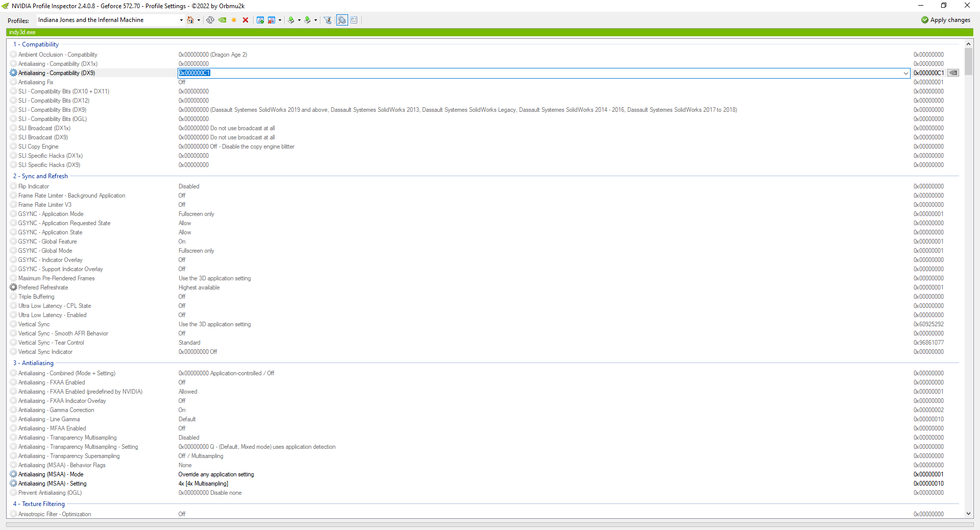
Task: Click the home profile icon in toolbar
Action: [190, 20]
